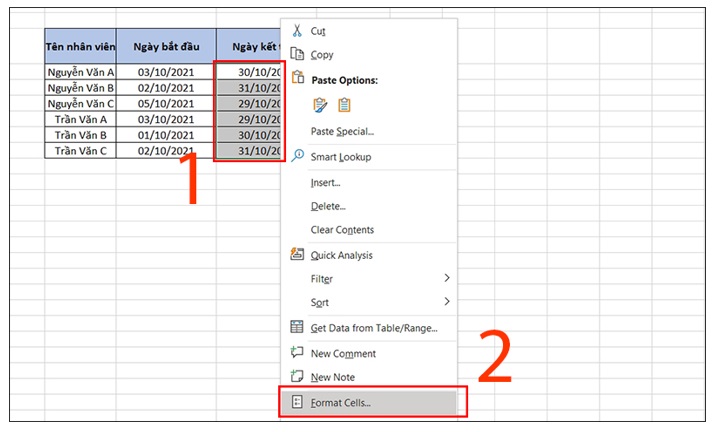
Task: Click the Format Cells icon
Action: point(297,402)
